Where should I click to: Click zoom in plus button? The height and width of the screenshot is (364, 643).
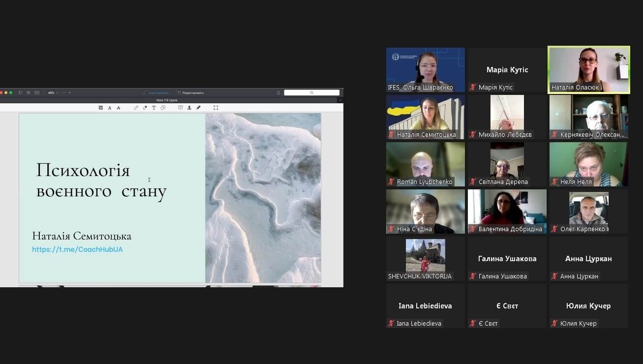click(69, 92)
